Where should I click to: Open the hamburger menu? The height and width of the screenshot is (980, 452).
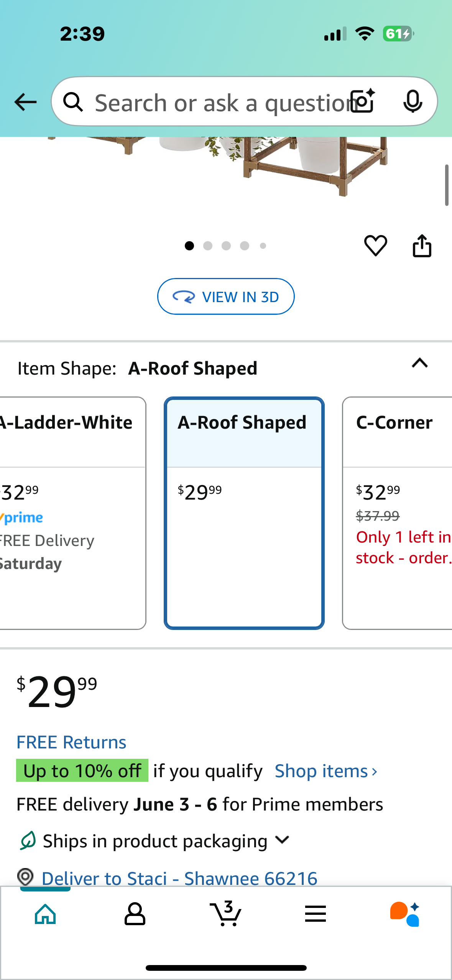click(x=316, y=914)
